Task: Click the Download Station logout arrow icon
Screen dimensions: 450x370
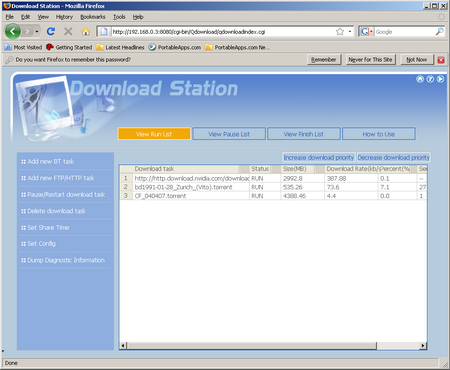Action: (x=440, y=79)
